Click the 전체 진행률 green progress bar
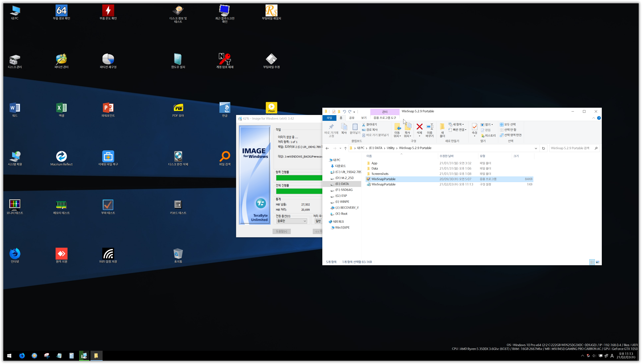The image size is (642, 364). pos(299,191)
